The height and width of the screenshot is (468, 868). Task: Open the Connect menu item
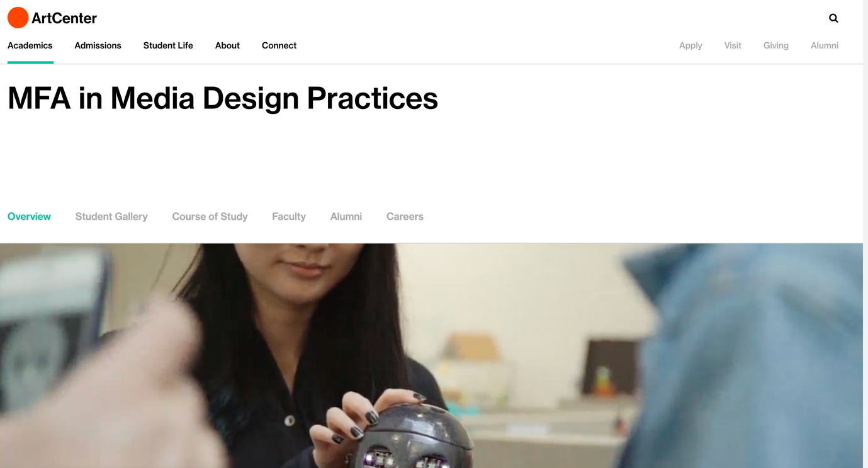pos(279,45)
